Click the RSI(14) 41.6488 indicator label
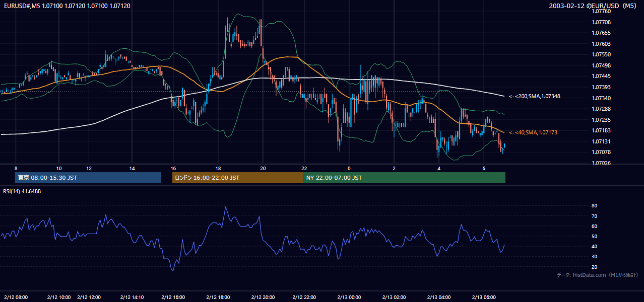Image resolution: width=644 pixels, height=302 pixels. [22, 191]
